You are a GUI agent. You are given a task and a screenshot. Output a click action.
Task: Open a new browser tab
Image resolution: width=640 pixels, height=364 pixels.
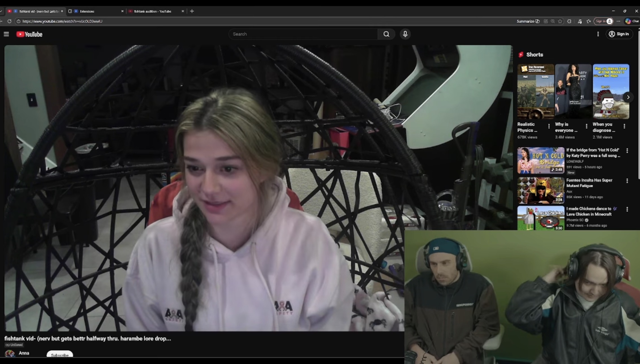click(192, 11)
